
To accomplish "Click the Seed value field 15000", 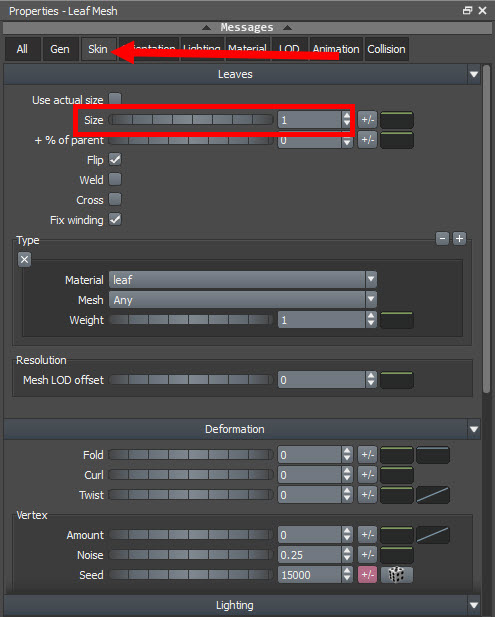I will [x=310, y=575].
